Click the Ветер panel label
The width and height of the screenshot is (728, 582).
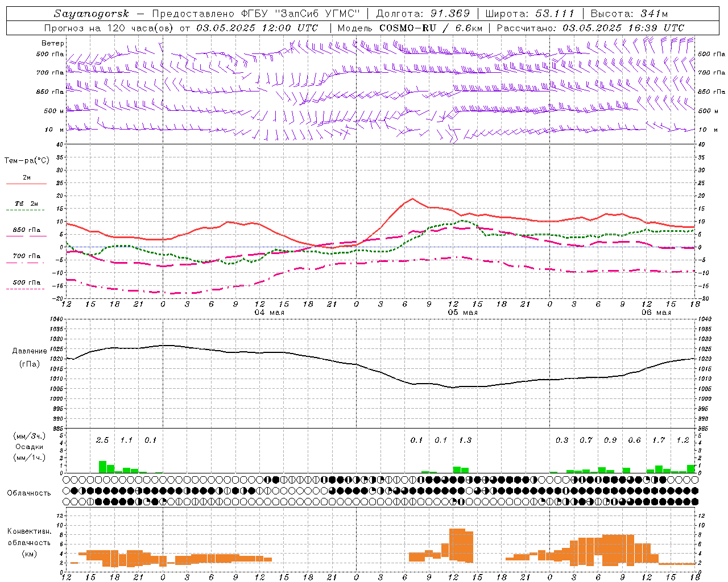53,43
